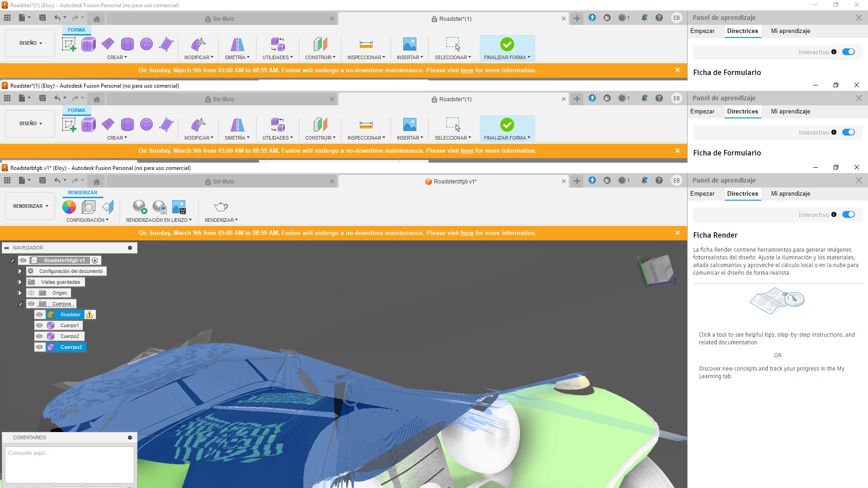Click the warning icon beside Roadster body
Viewport: 868px width, 488px height.
click(90, 315)
